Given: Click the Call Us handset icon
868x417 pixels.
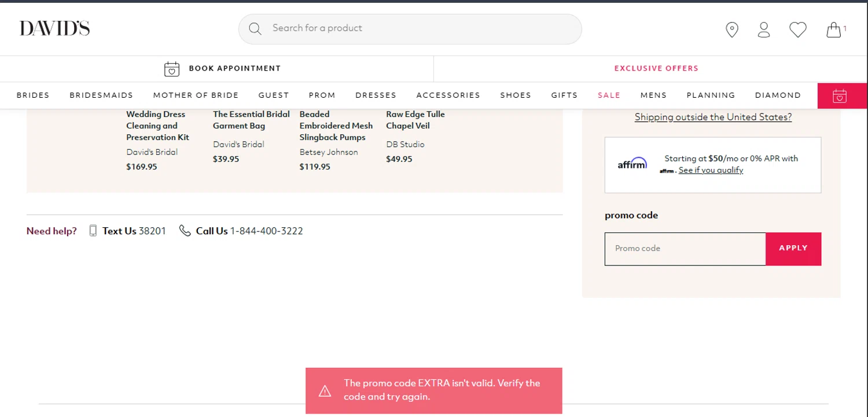Looking at the screenshot, I should click(185, 231).
